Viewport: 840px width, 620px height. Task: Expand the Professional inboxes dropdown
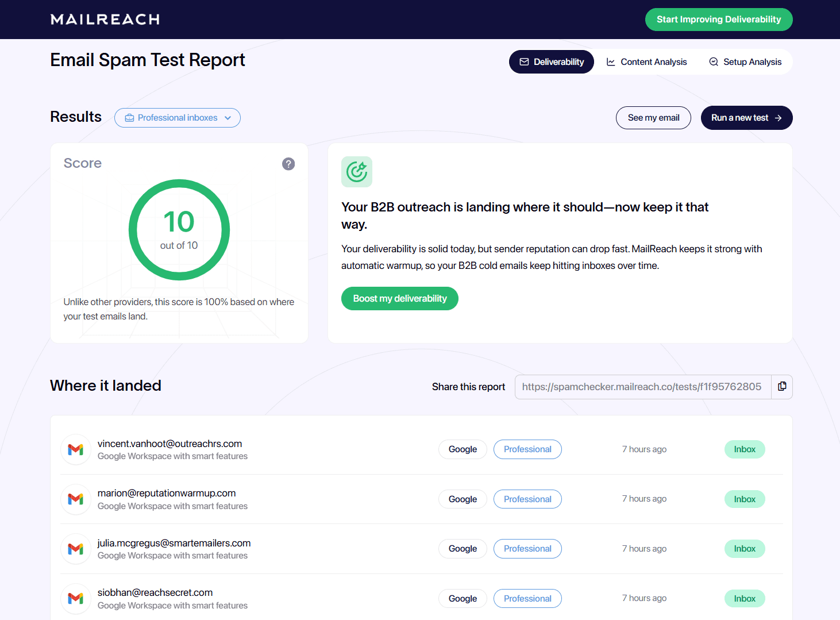[x=178, y=118]
